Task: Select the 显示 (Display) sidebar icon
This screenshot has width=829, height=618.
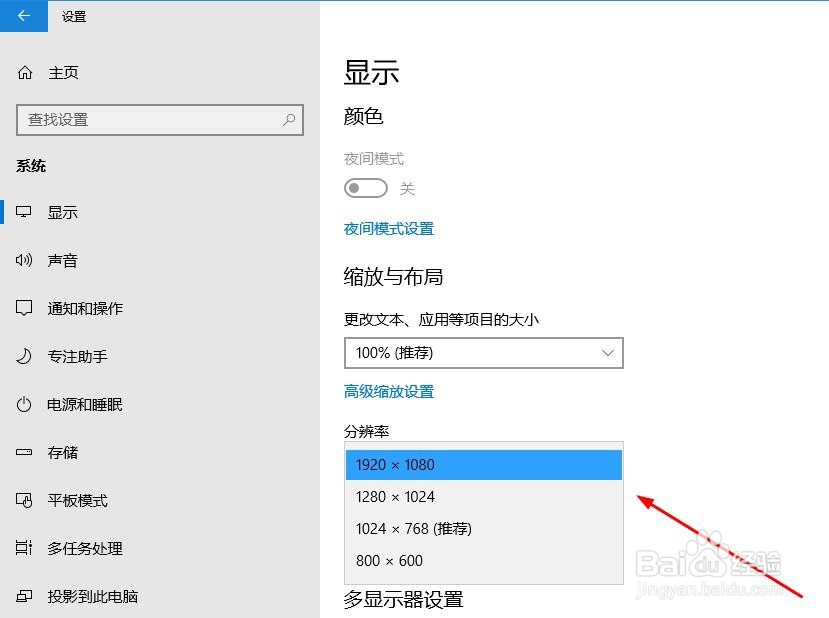Action: [24, 212]
